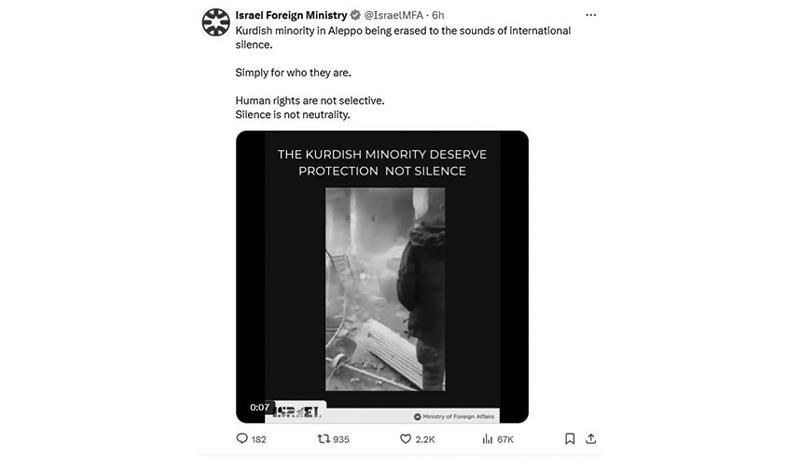Bookmark this post

point(570,439)
